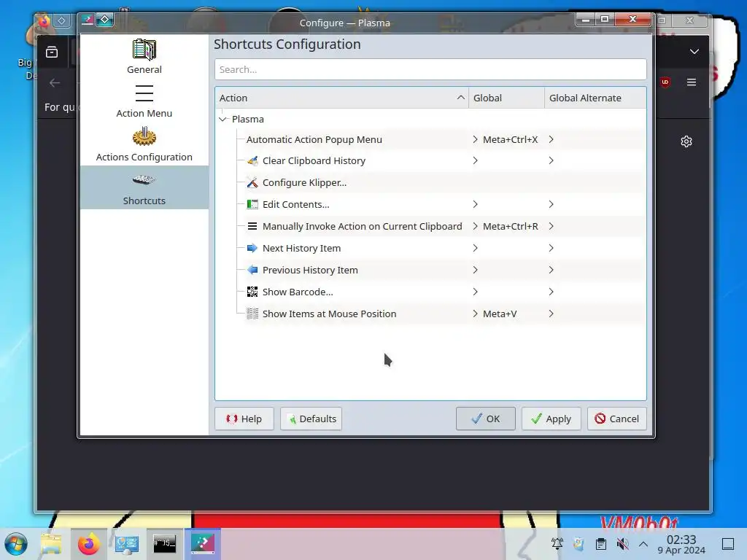Open the file manager from taskbar
This screenshot has height=560, width=747.
click(51, 544)
